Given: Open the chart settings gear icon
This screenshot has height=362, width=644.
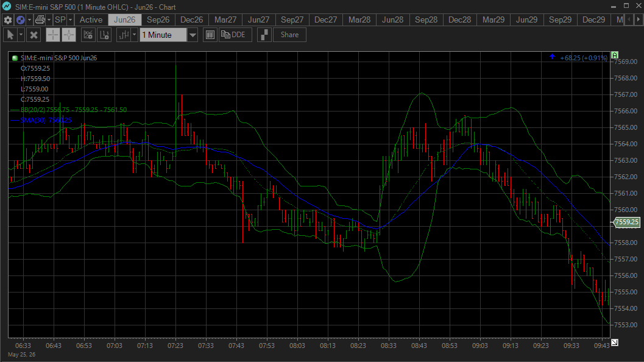Looking at the screenshot, I should coord(8,20).
